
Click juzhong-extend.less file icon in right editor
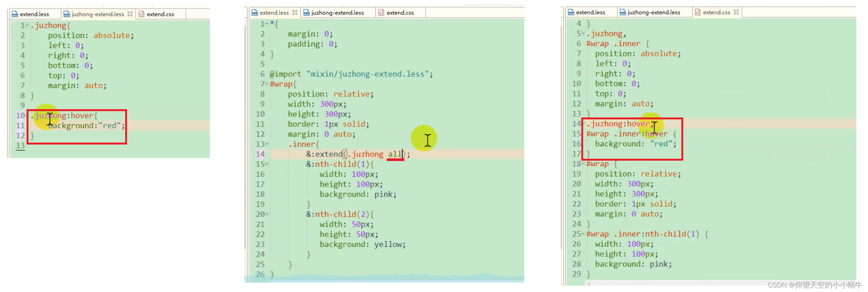pyautogui.click(x=623, y=12)
